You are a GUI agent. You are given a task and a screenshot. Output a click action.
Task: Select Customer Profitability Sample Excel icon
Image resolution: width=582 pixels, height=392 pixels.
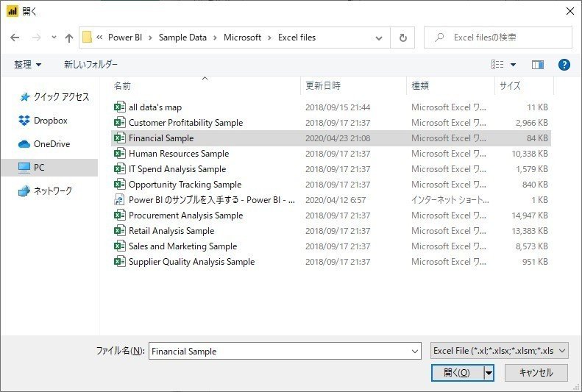[x=119, y=122]
